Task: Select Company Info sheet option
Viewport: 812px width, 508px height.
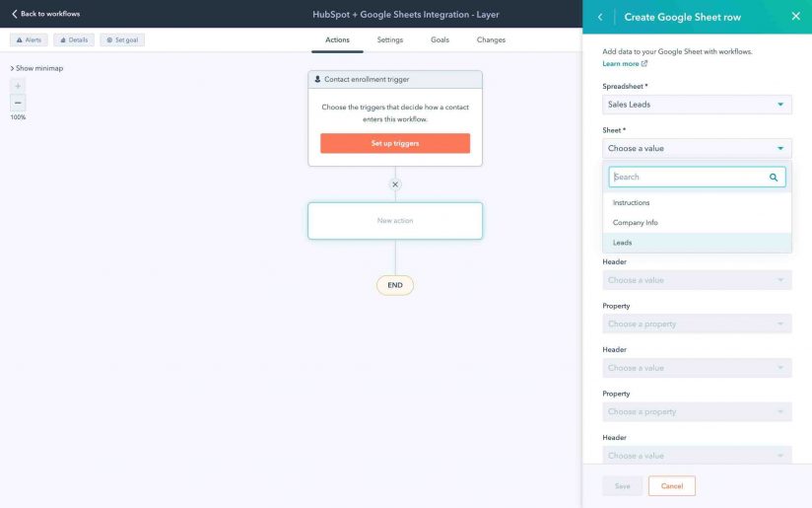Action: pos(635,223)
